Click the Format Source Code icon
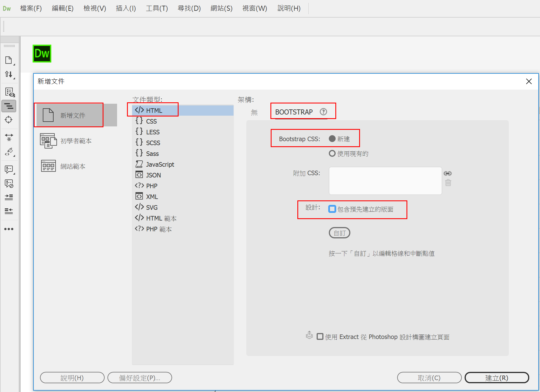Viewport: 540px width, 392px height. click(x=9, y=152)
